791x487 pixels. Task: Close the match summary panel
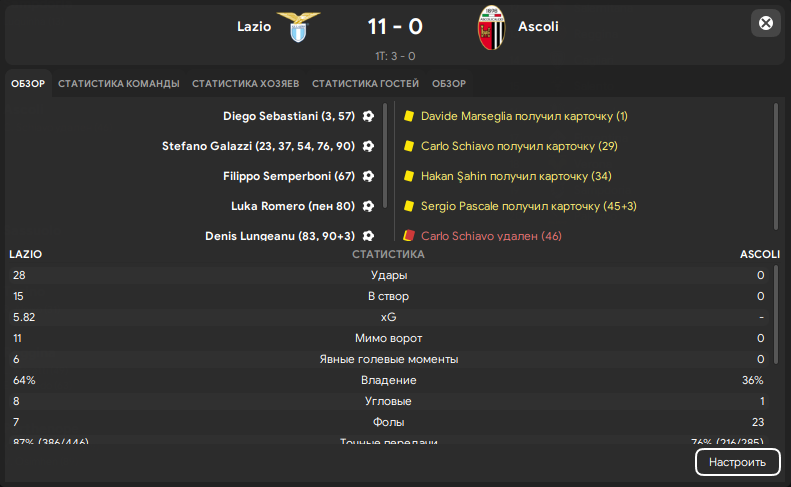tap(766, 23)
